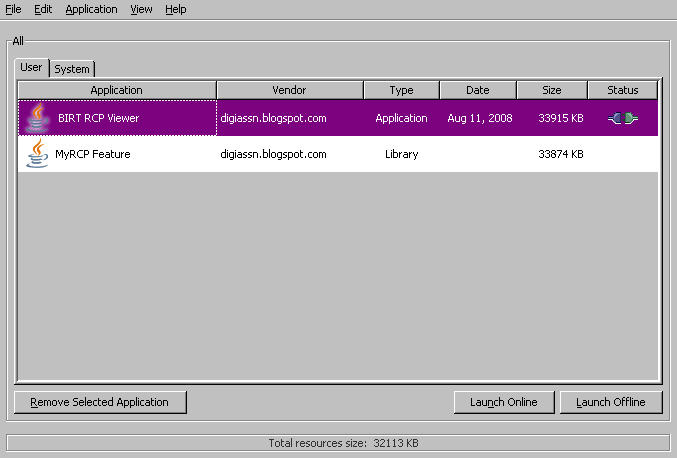Click the Launch Online button

504,402
